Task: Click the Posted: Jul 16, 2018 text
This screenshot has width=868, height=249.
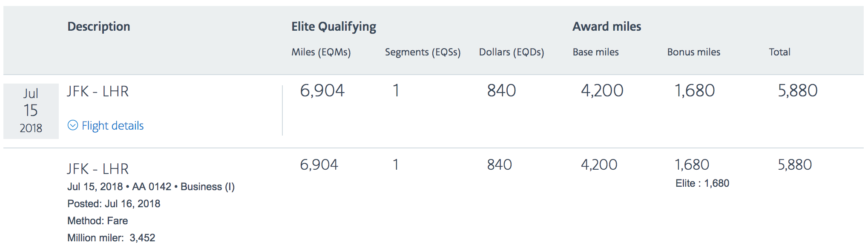Action: click(x=114, y=204)
